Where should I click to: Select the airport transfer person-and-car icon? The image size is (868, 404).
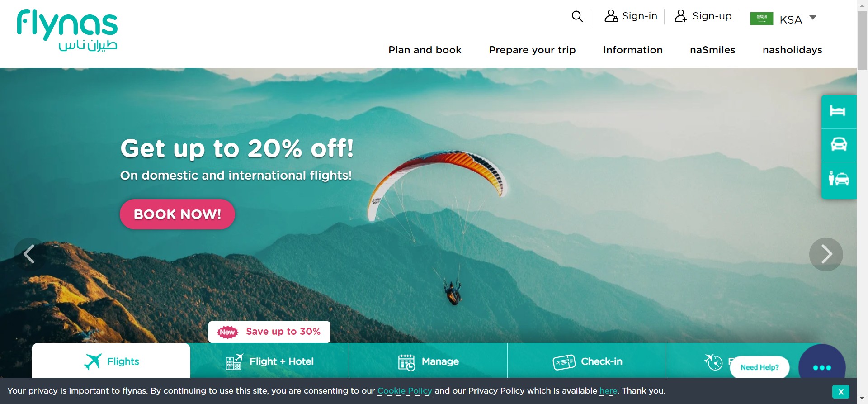pos(839,178)
